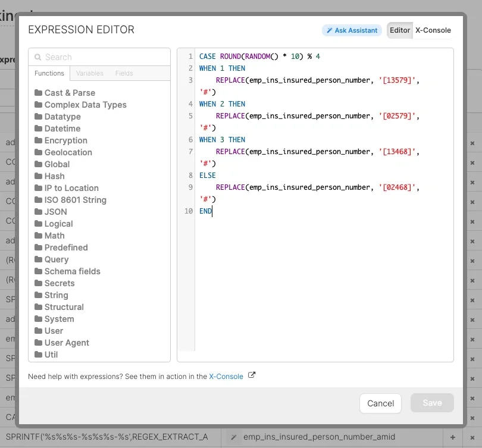Open the JSON functions folder
The height and width of the screenshot is (448, 482).
(x=51, y=212)
